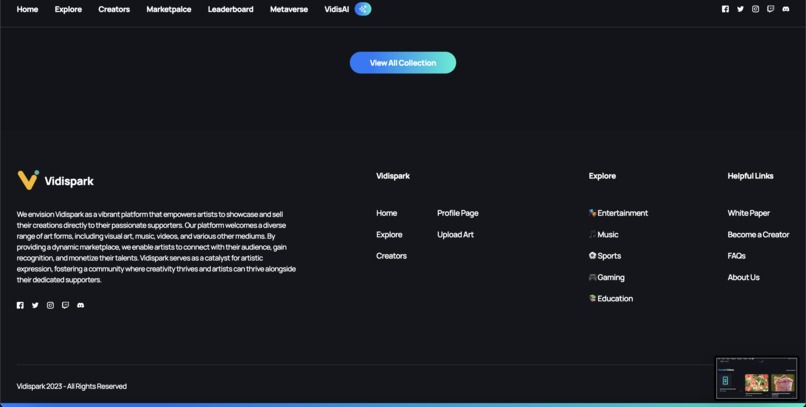
Task: Click the View All Collection button
Action: pos(403,63)
